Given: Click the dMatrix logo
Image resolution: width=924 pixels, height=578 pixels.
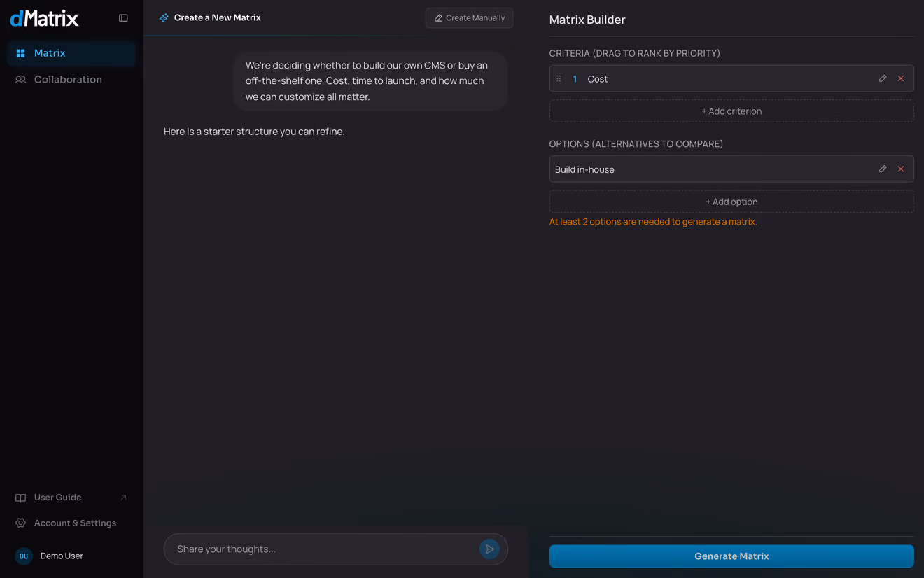Looking at the screenshot, I should (x=45, y=18).
